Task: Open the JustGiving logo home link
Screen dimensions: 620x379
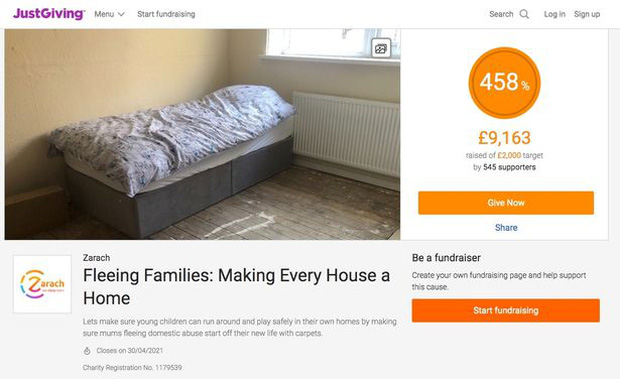Action: pyautogui.click(x=49, y=14)
